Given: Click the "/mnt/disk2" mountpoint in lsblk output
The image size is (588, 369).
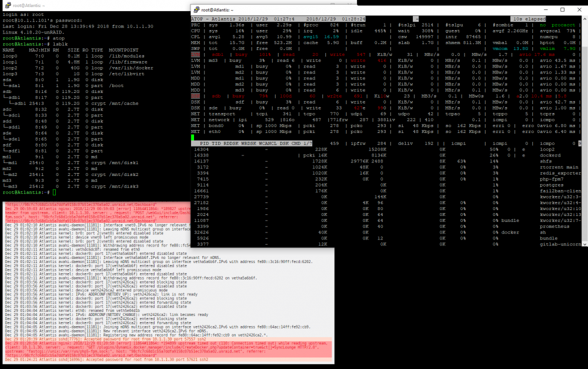Looking at the screenshot, I should point(123,175).
